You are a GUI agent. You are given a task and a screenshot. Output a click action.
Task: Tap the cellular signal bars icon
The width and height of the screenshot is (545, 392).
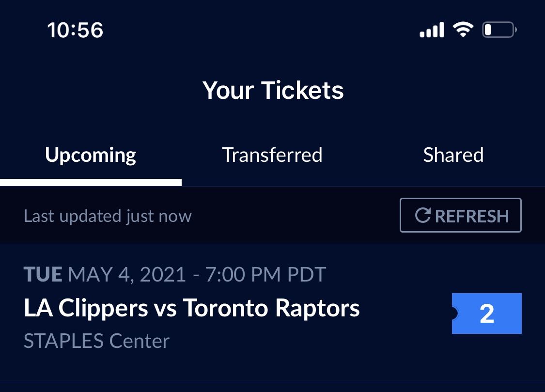pyautogui.click(x=432, y=31)
